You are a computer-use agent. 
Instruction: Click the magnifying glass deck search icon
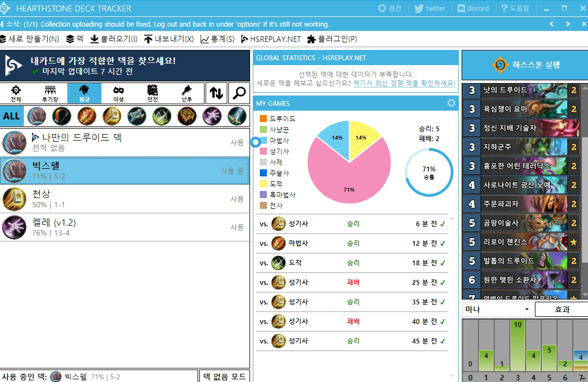click(x=239, y=93)
